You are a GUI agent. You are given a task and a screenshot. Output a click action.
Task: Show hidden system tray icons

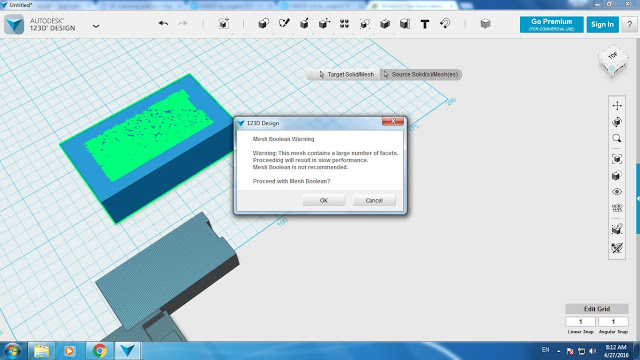point(558,351)
